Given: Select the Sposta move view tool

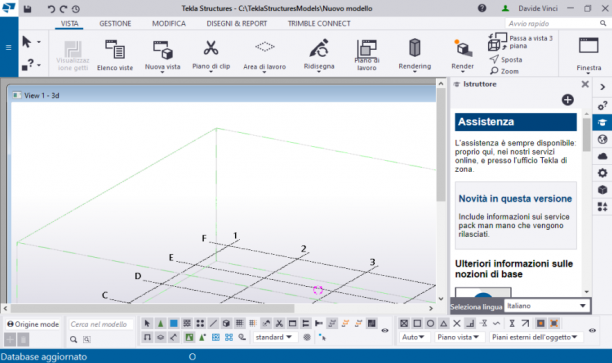Looking at the screenshot, I should click(506, 59).
